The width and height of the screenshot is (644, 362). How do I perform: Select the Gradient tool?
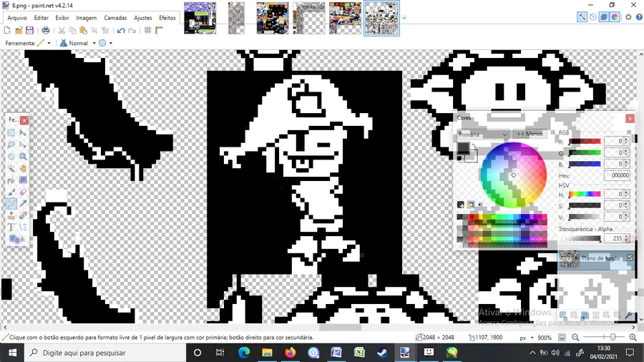[23, 180]
